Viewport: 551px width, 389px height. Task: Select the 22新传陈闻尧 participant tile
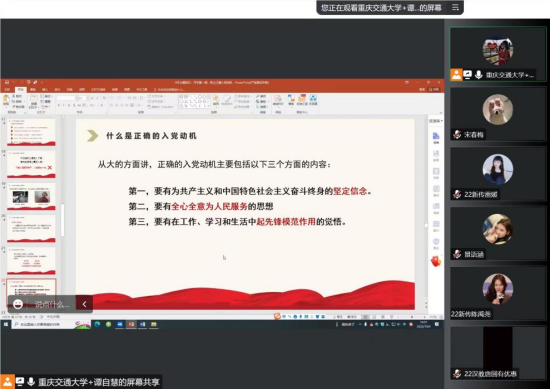(x=498, y=294)
